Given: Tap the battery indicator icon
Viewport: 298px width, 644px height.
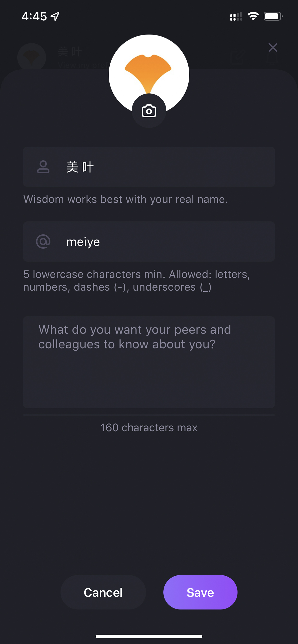Looking at the screenshot, I should 273,16.
